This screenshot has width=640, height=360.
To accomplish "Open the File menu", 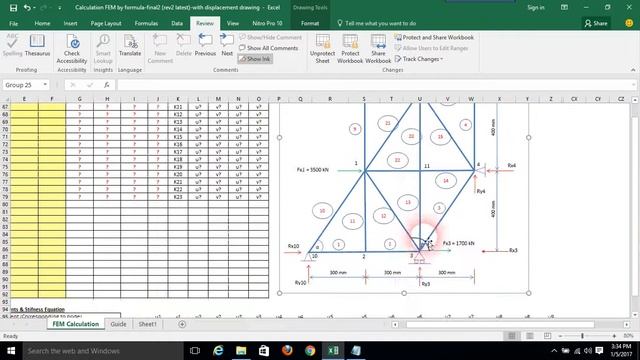I will coord(13,23).
